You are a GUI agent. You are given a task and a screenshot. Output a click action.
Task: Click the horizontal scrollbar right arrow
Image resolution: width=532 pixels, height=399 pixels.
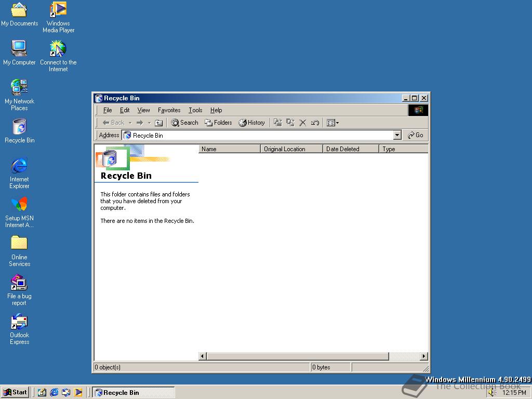(x=424, y=356)
